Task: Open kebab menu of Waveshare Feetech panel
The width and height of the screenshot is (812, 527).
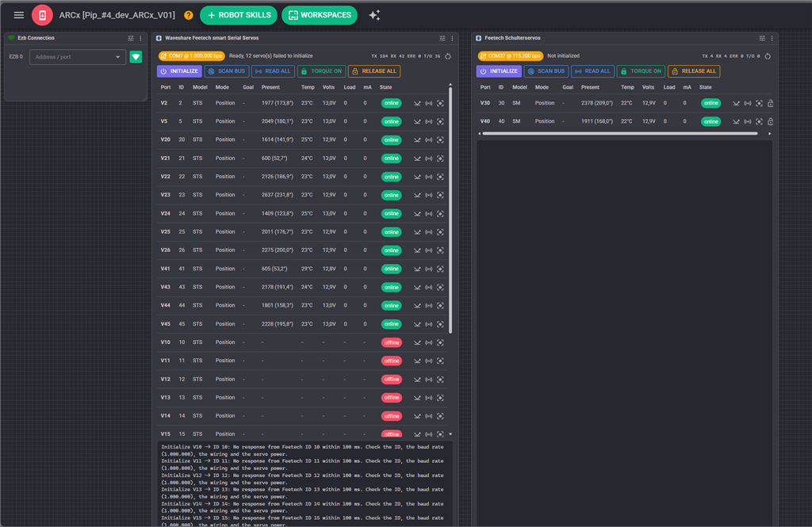Action: (x=452, y=38)
